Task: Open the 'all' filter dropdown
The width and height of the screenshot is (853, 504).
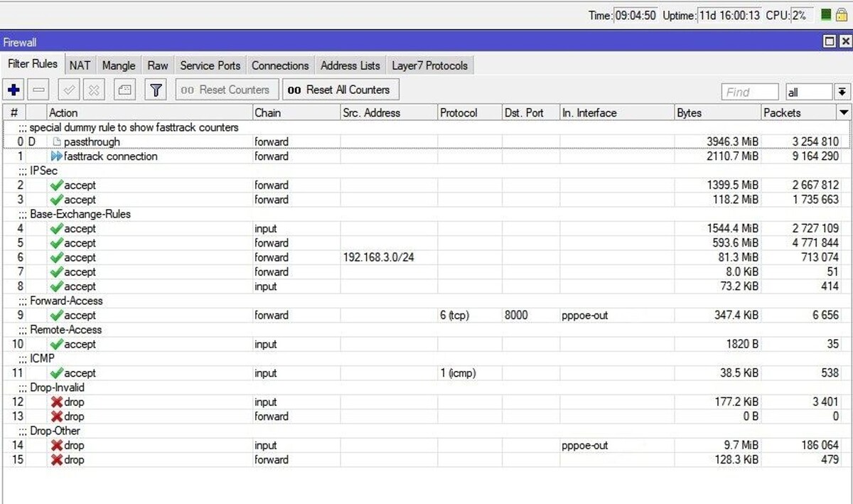Action: (x=810, y=91)
